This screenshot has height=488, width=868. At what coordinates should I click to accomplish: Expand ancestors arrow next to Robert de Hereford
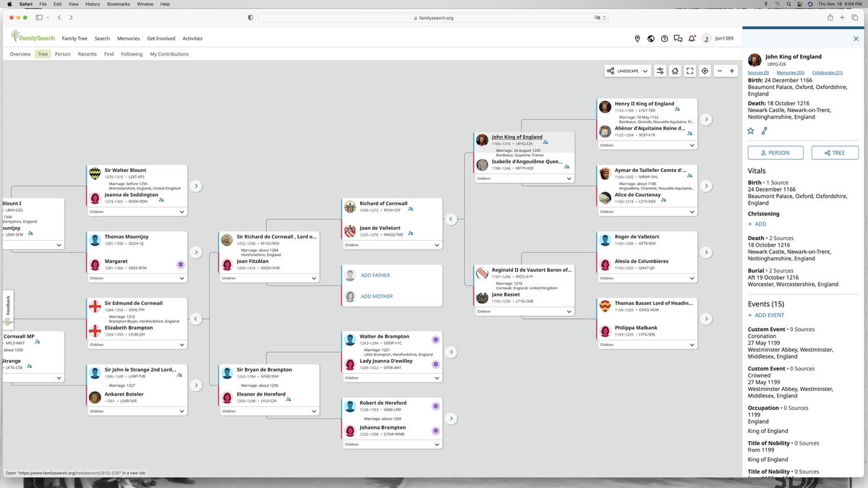pyautogui.click(x=451, y=418)
